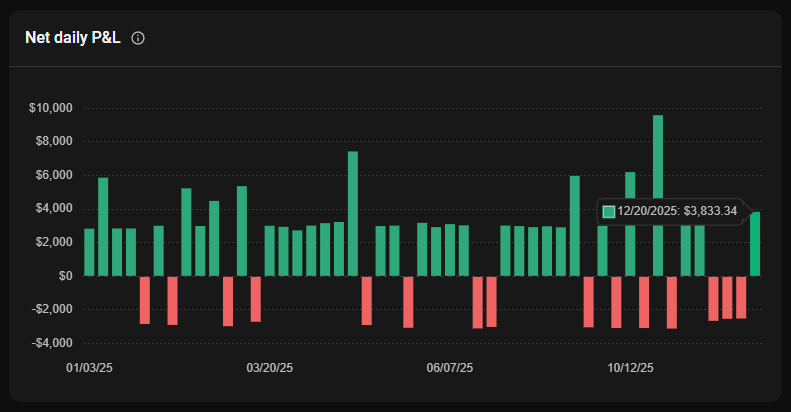Click the highlighted rightmost green bar
The image size is (791, 412).
point(755,244)
